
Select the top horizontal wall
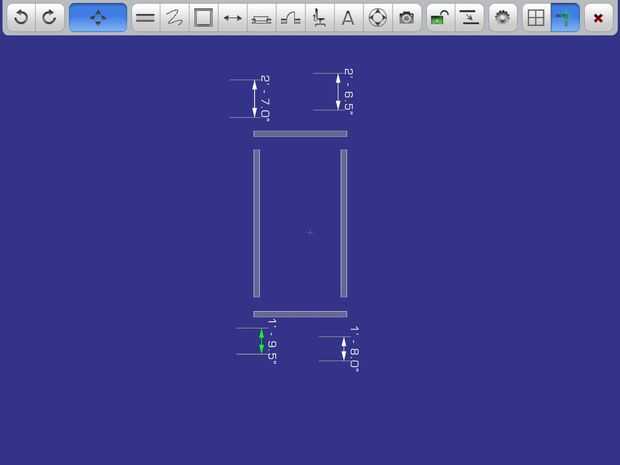(300, 134)
